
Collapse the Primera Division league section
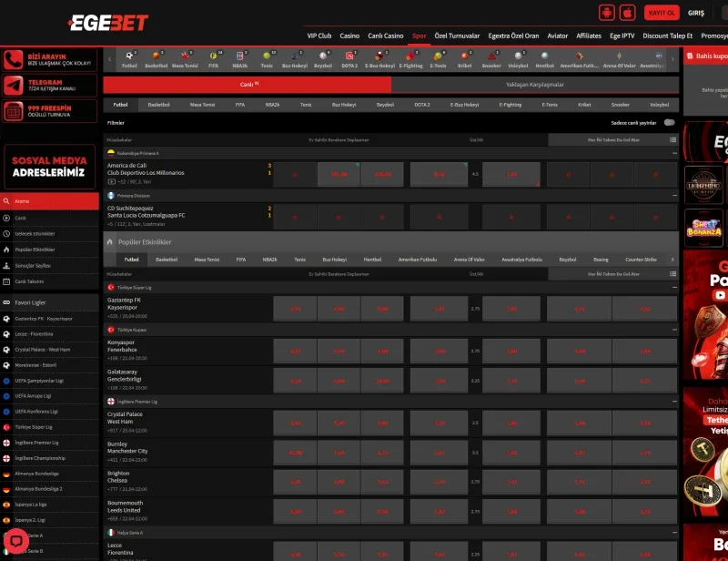tap(674, 196)
